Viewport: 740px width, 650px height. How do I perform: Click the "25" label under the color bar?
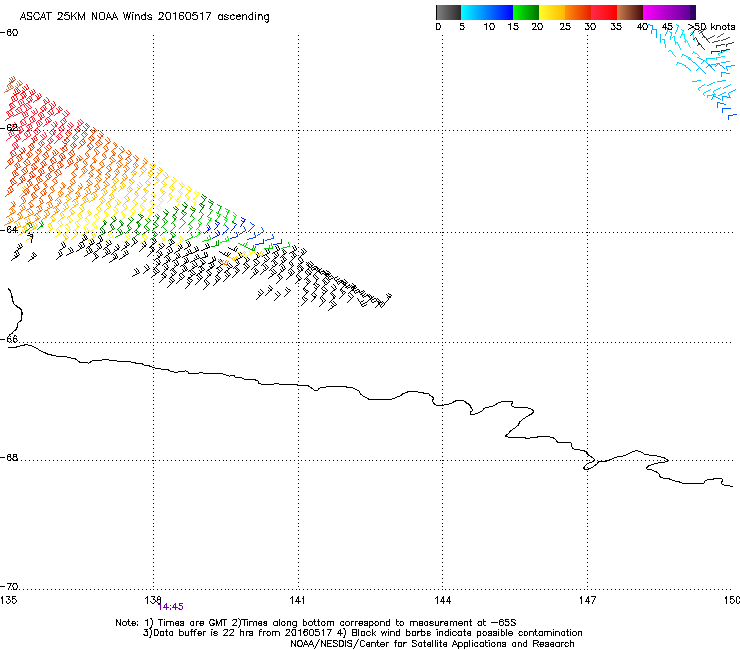[565, 27]
